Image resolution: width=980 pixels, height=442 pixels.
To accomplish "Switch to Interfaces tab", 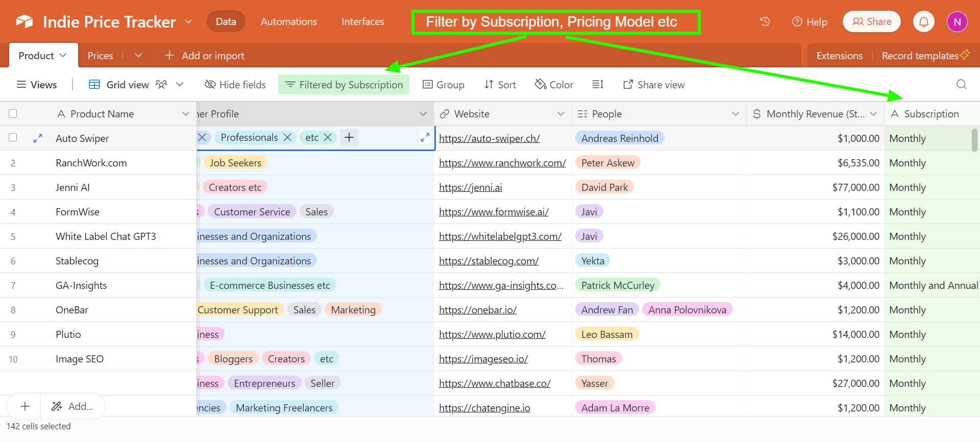I will click(363, 21).
